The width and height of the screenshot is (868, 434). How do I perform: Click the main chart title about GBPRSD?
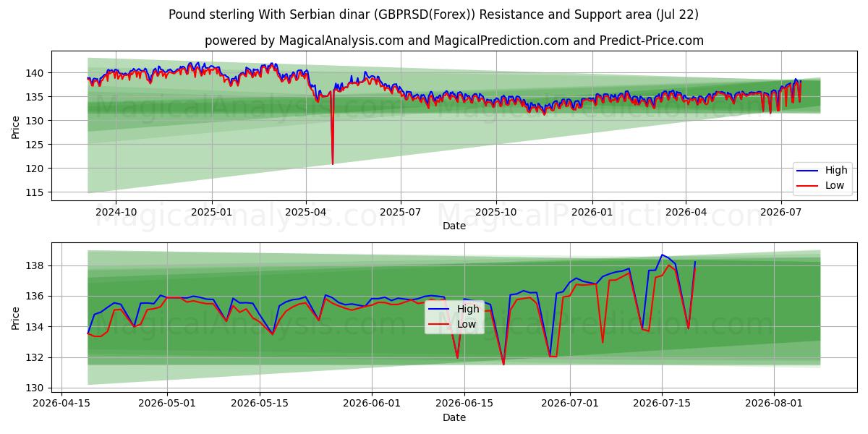point(433,14)
